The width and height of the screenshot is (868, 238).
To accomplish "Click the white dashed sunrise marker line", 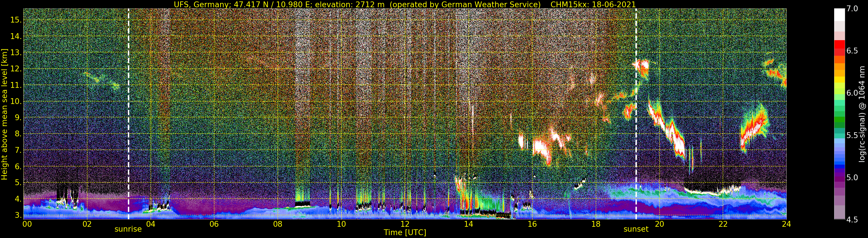I will pyautogui.click(x=128, y=114).
